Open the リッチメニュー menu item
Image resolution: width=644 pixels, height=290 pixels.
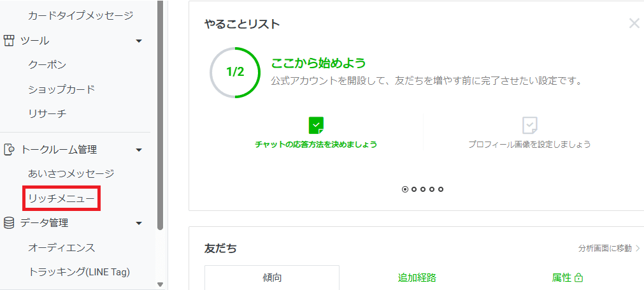[x=61, y=199]
